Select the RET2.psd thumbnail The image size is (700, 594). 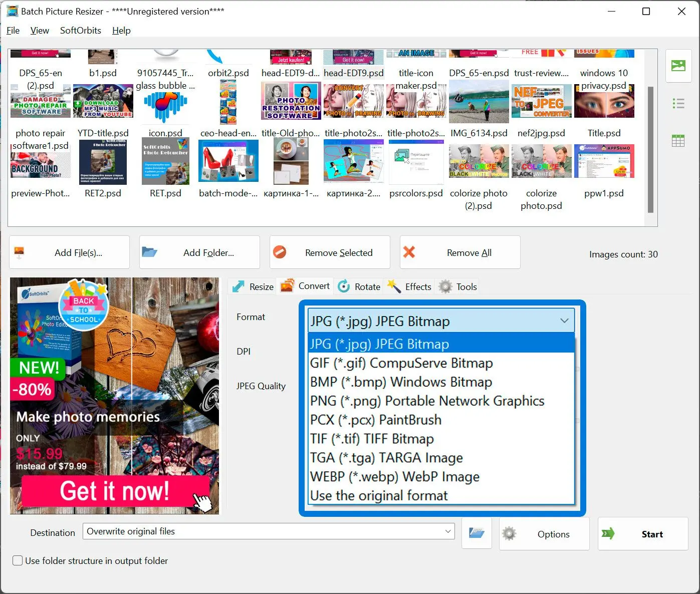click(x=103, y=162)
